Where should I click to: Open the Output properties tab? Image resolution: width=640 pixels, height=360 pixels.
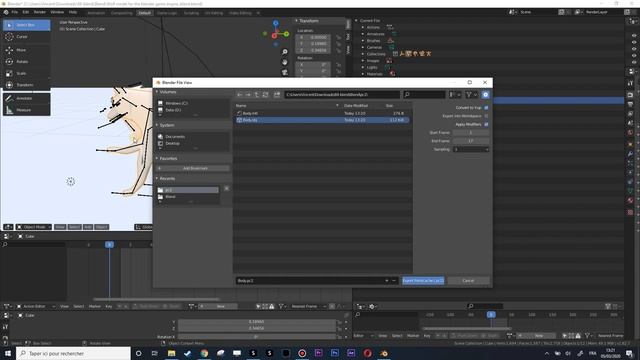630,104
